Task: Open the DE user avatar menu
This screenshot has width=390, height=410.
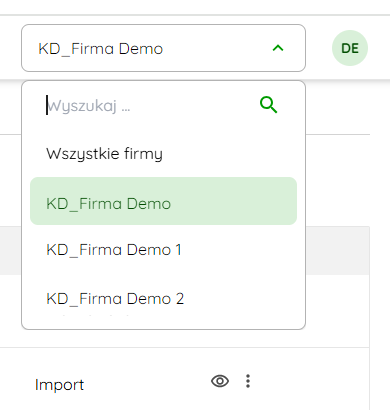Action: 350,48
